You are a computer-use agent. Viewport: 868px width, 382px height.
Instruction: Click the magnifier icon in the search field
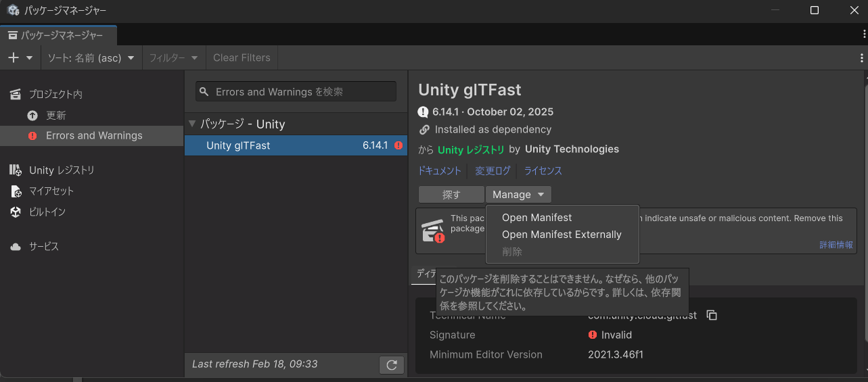205,92
